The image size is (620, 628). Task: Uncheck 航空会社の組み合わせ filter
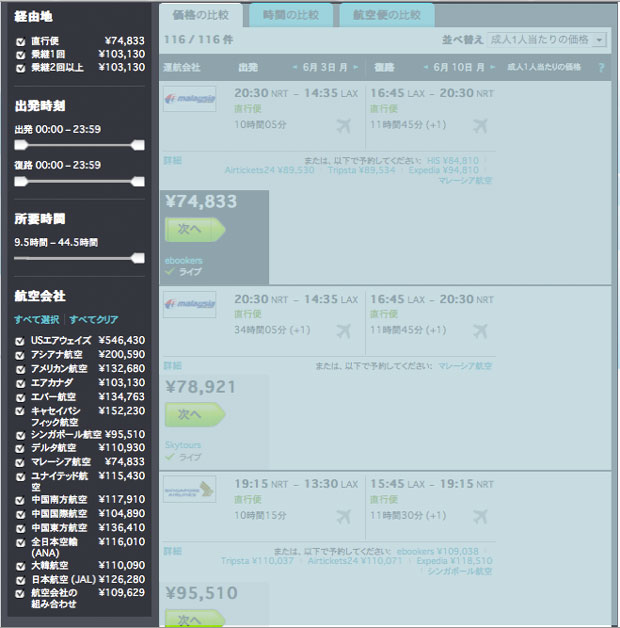[x=20, y=594]
